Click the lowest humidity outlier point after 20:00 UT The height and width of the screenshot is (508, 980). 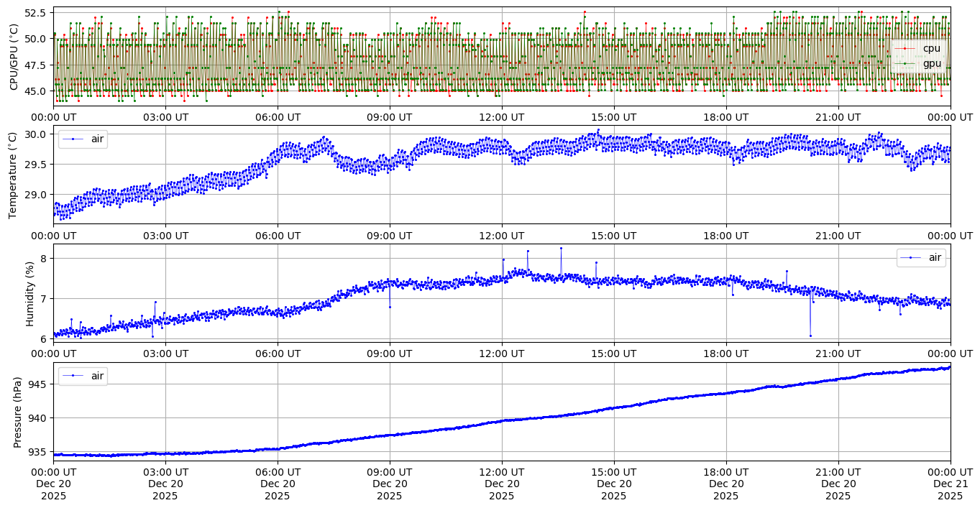[810, 336]
